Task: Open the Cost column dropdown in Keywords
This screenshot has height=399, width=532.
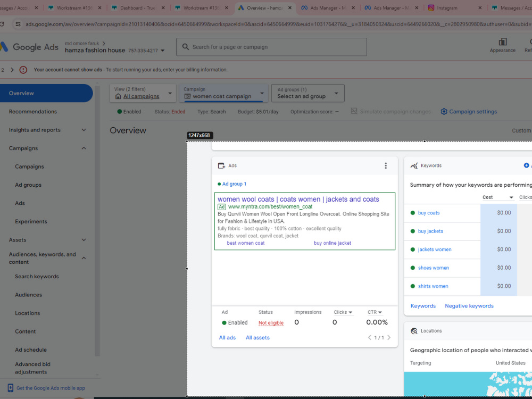Action: pyautogui.click(x=511, y=197)
